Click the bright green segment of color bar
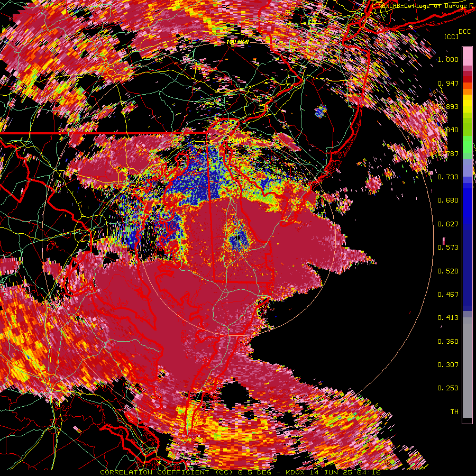 pos(467,144)
